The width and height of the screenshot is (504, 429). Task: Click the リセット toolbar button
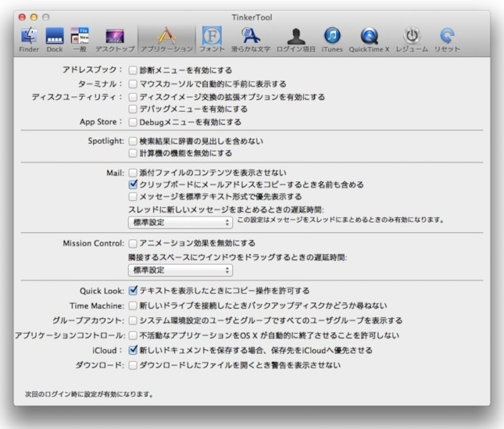coord(447,39)
